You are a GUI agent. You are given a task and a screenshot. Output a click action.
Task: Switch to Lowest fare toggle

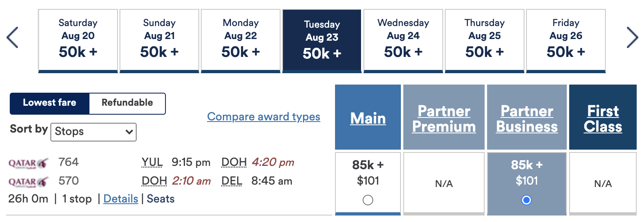(x=50, y=103)
